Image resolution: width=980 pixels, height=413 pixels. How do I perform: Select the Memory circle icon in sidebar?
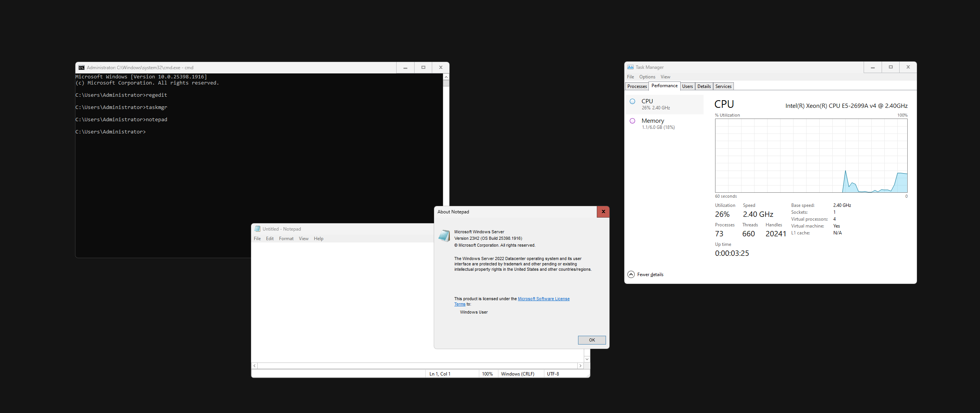(632, 121)
